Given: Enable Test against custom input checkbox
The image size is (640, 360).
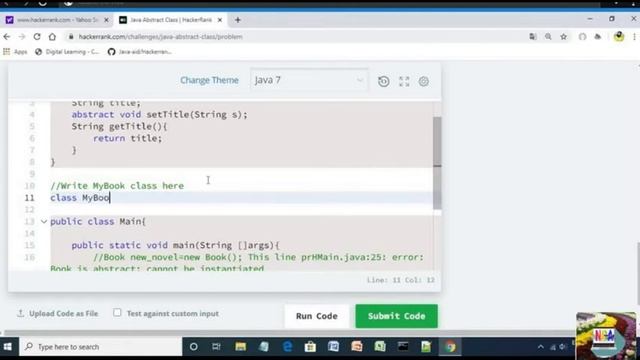Looking at the screenshot, I should [x=117, y=313].
